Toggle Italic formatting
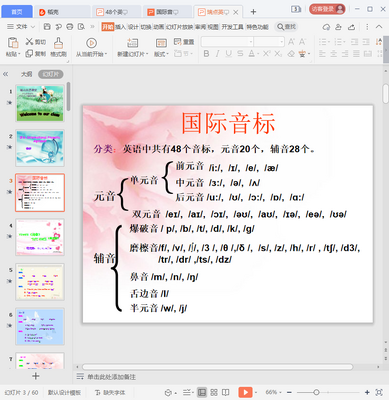The width and height of the screenshot is (389, 400). [218, 53]
